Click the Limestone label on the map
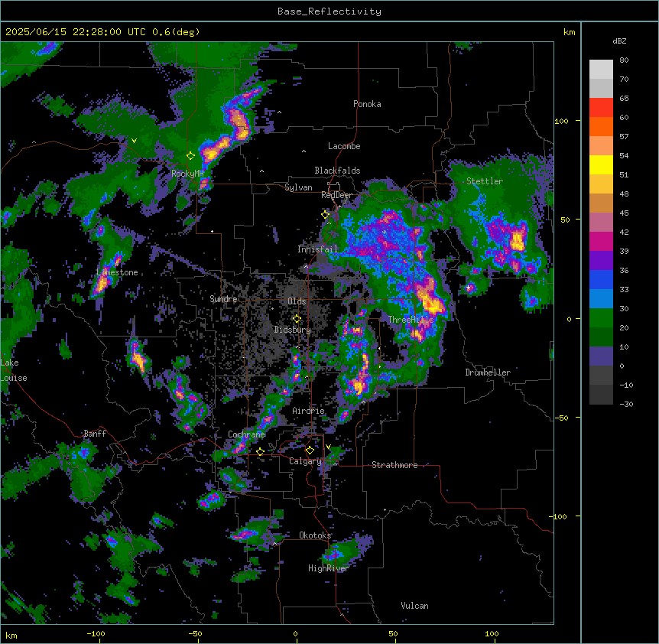659x644 pixels. [x=117, y=272]
